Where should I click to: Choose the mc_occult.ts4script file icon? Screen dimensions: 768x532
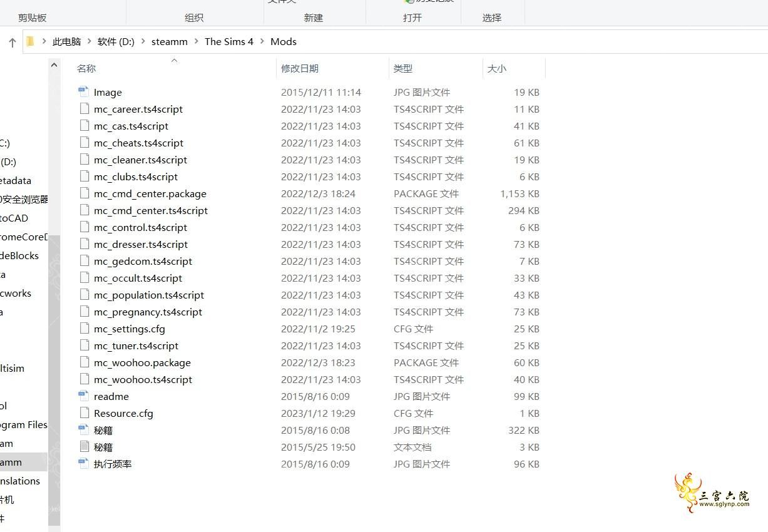(x=84, y=278)
